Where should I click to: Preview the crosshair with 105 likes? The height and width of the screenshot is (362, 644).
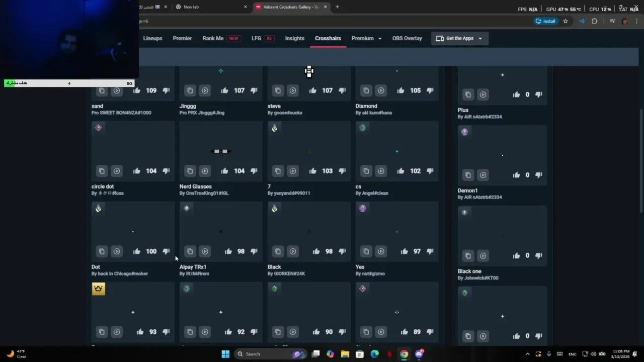click(381, 90)
